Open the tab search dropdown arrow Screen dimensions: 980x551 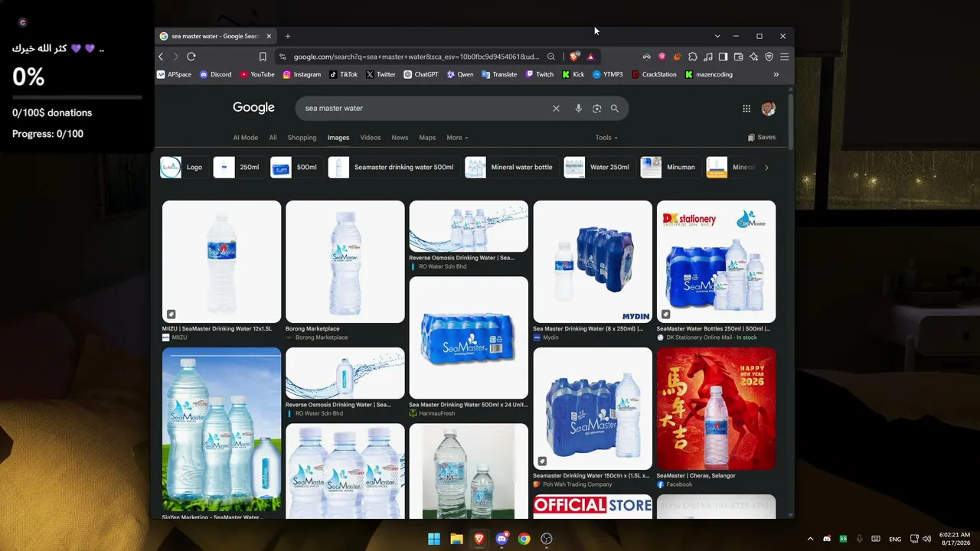[x=717, y=36]
